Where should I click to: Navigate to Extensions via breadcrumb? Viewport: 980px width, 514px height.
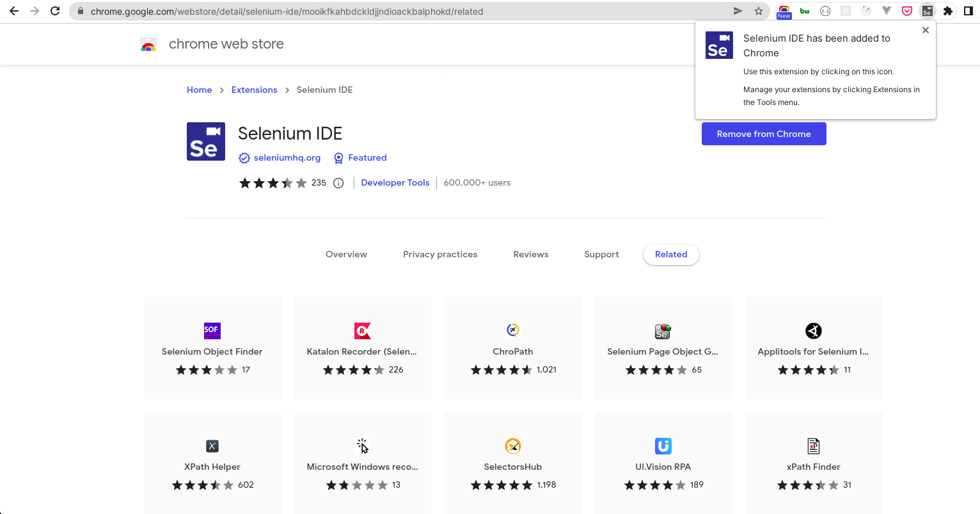coord(254,90)
